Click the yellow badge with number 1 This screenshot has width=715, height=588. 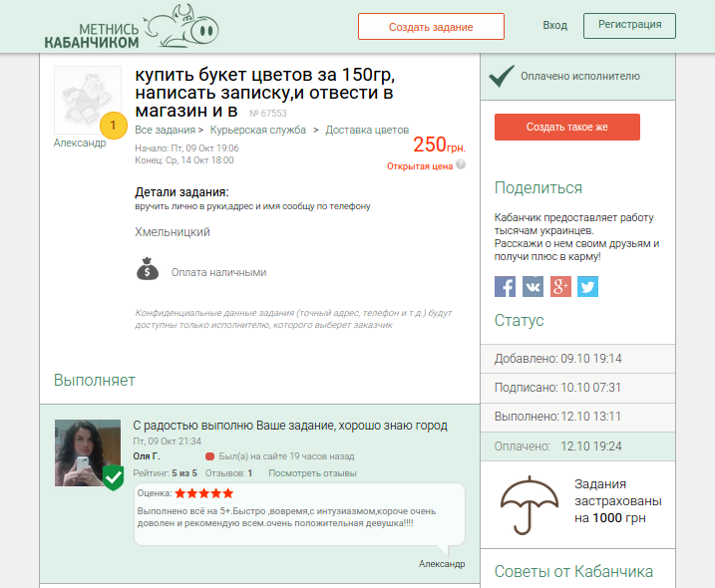(113, 126)
